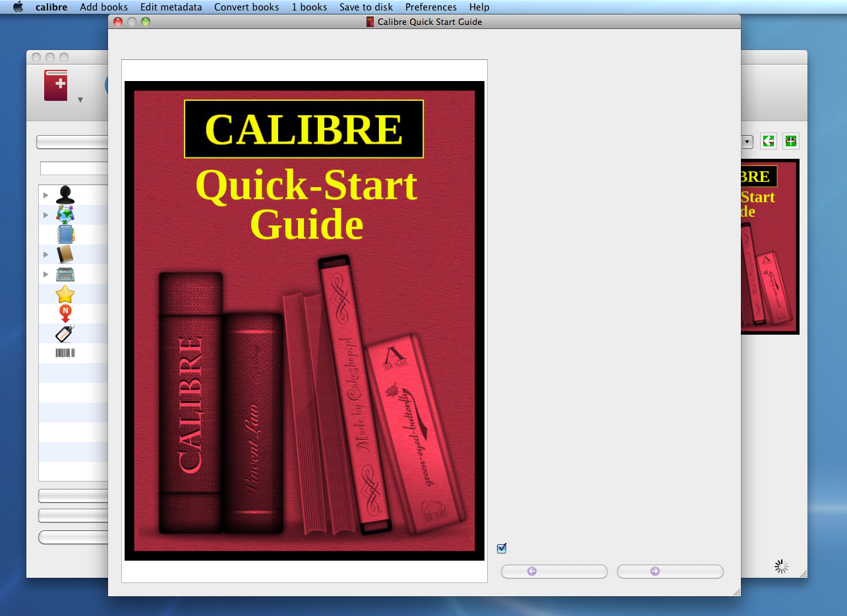Select the Publisher typewriter icon in Tag Browser
This screenshot has height=616, width=847.
click(x=65, y=274)
